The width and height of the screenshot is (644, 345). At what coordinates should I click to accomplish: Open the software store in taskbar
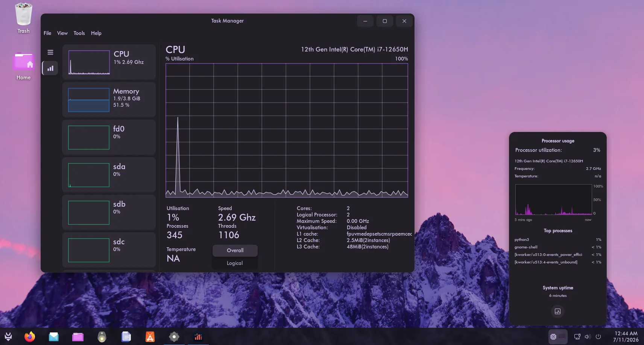(x=150, y=337)
